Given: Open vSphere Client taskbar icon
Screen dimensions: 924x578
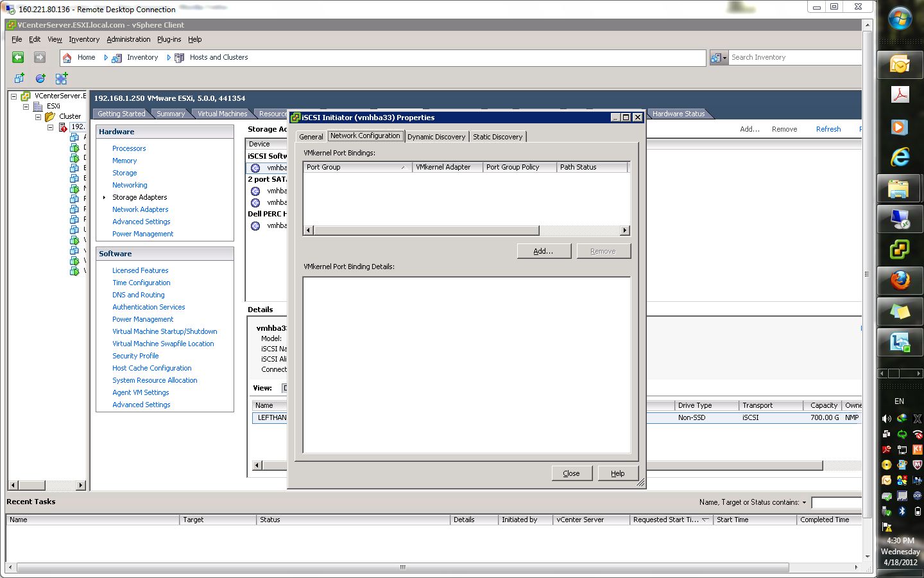Looking at the screenshot, I should (x=900, y=249).
